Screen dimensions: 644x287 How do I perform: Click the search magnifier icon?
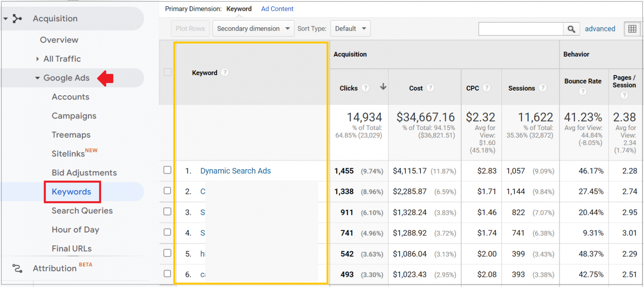coord(571,29)
